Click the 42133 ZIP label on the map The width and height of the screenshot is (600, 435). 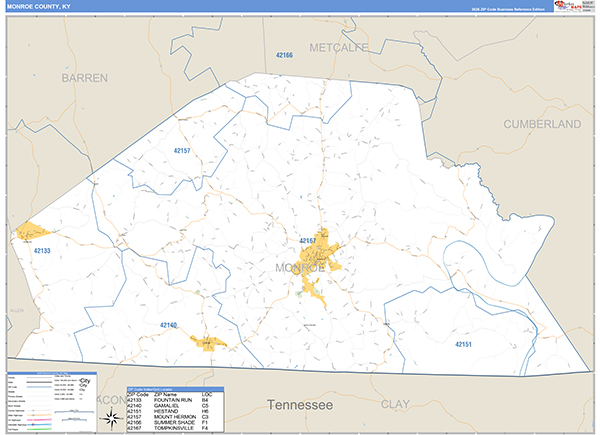[42, 251]
